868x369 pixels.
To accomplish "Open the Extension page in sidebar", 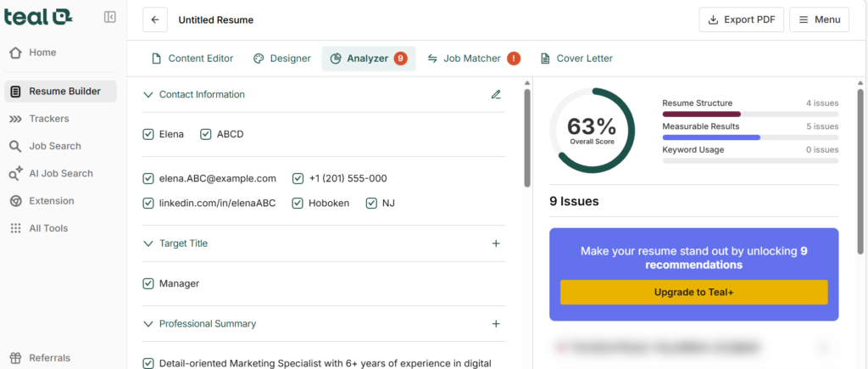I will pos(51,201).
